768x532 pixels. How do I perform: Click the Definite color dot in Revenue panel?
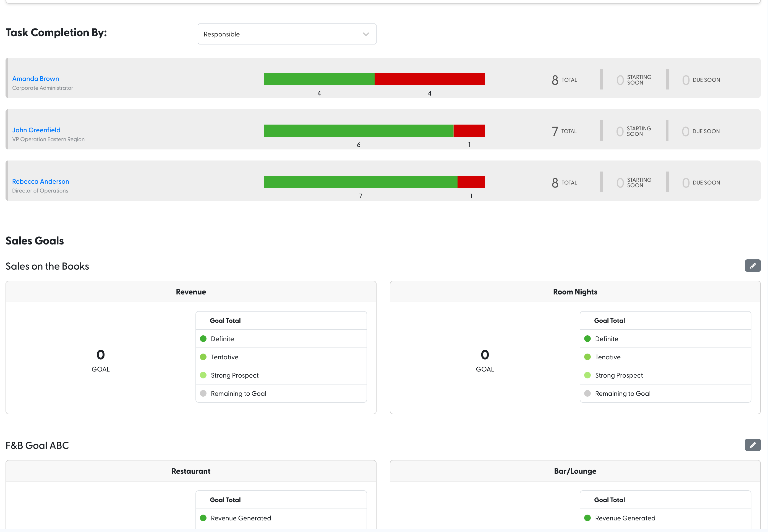pos(203,339)
